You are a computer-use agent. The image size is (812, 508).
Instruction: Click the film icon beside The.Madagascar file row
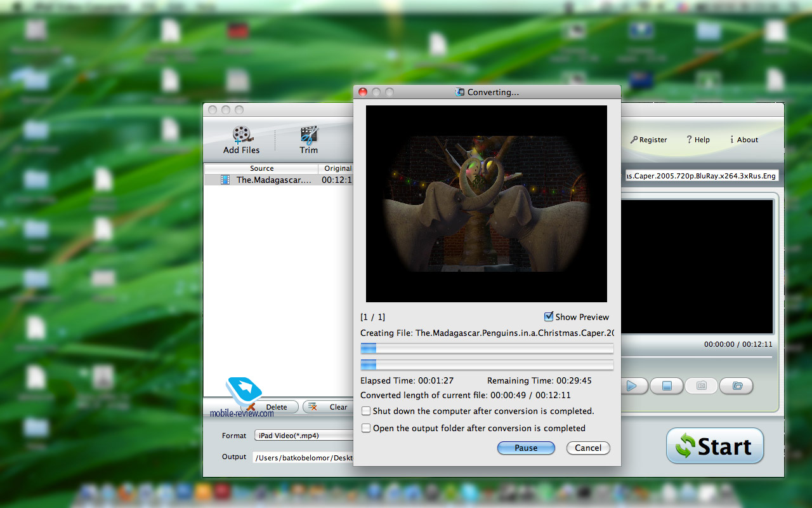coord(225,180)
